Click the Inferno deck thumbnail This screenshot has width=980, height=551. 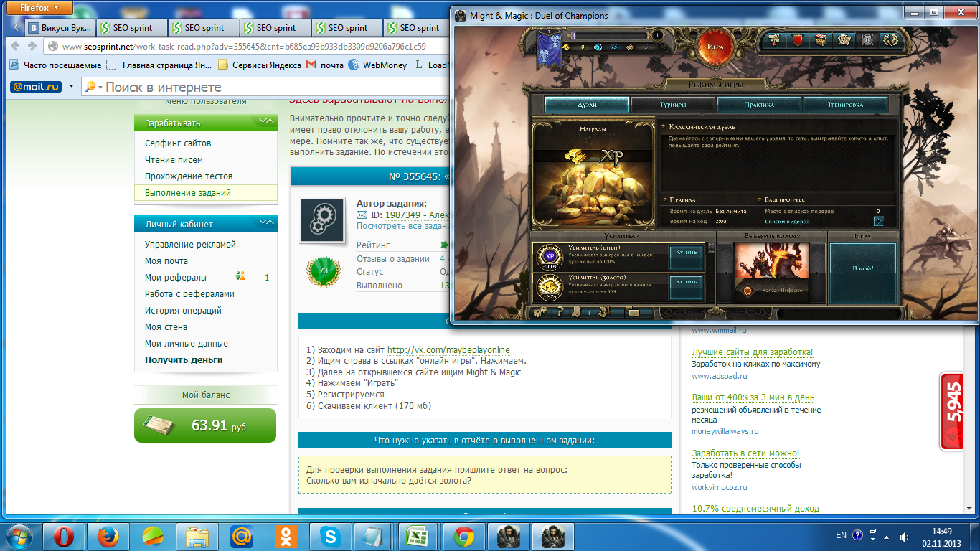point(772,273)
